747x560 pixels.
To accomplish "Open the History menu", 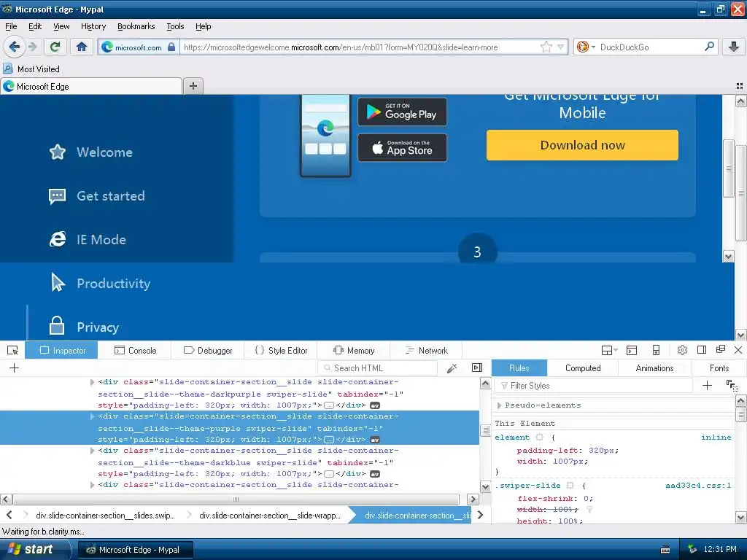I will 93,27.
